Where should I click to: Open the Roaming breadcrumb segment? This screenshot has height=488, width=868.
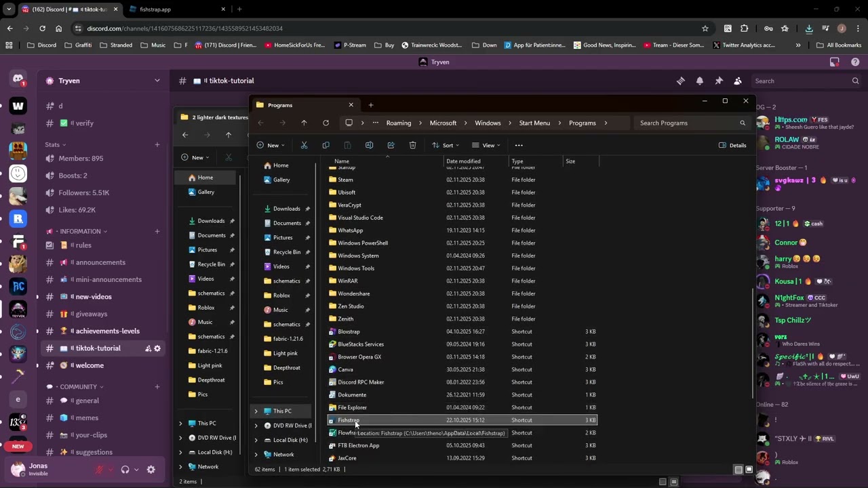point(399,123)
